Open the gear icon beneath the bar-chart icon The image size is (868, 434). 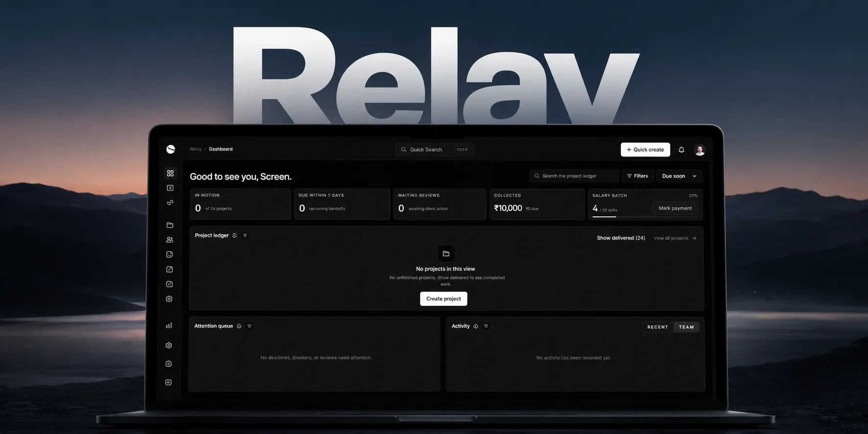(x=169, y=345)
